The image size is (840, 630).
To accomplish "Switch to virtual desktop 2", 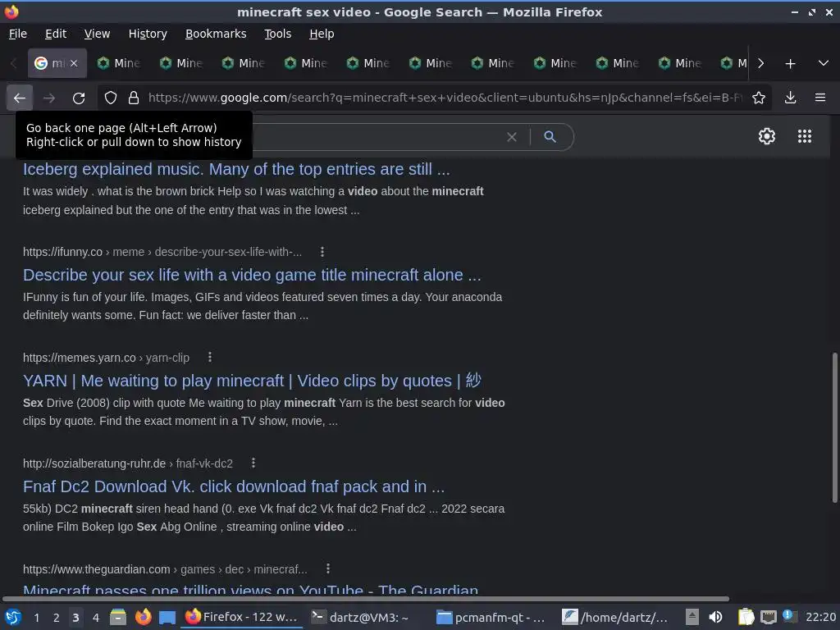I will click(56, 618).
